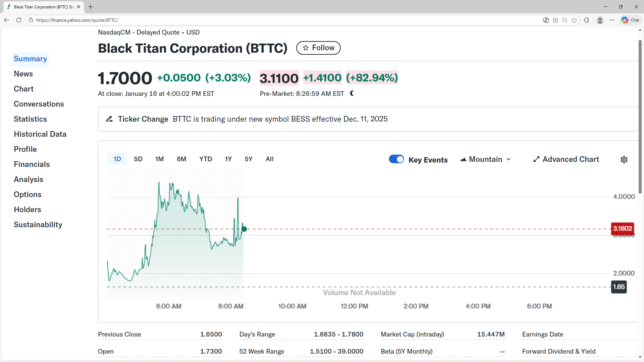644x362 pixels.
Task: Open chart settings via gear icon
Action: [624, 160]
